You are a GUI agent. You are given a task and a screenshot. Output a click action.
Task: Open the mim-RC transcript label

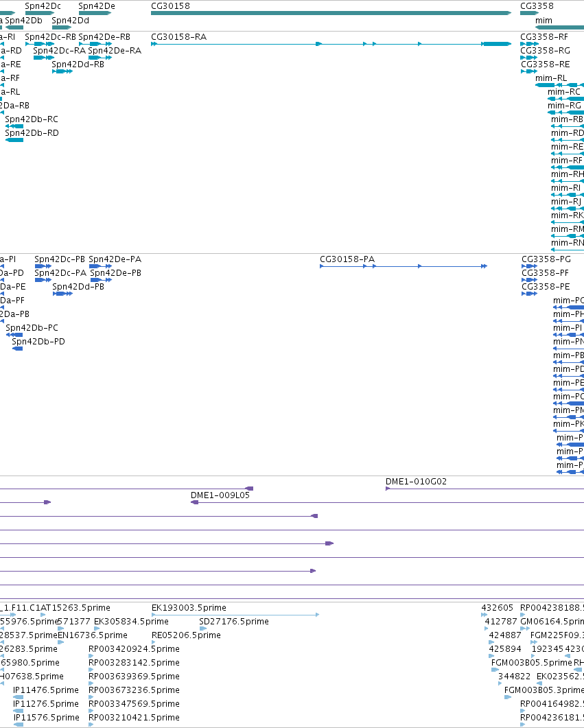(x=564, y=92)
